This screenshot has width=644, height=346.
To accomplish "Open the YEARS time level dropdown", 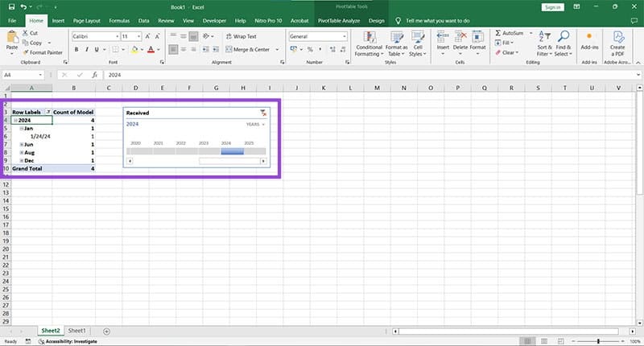I will point(256,125).
